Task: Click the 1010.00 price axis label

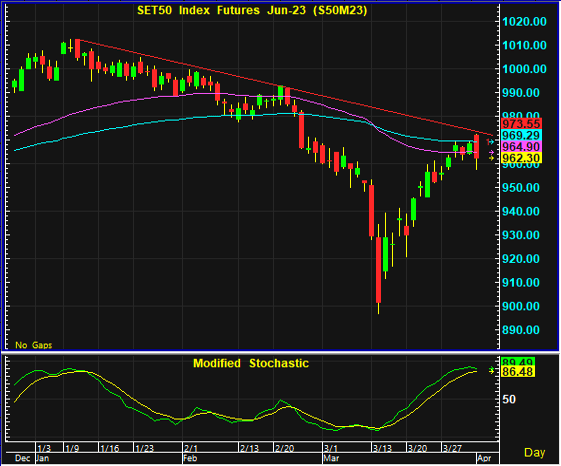Action: [525, 45]
